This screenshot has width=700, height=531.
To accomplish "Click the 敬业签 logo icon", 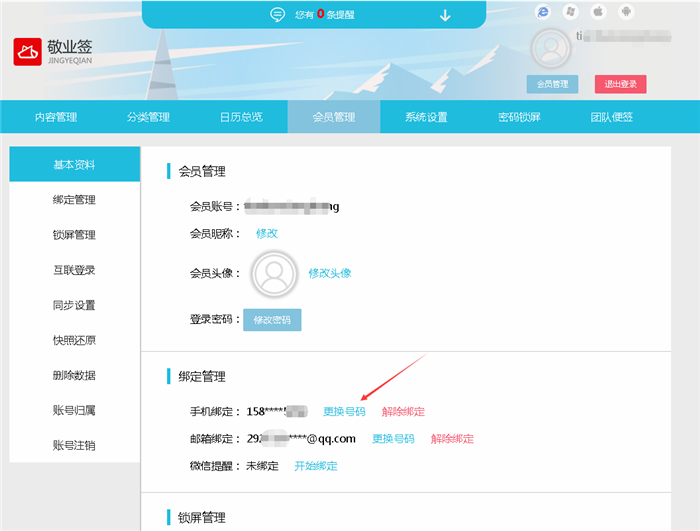I will pos(27,52).
